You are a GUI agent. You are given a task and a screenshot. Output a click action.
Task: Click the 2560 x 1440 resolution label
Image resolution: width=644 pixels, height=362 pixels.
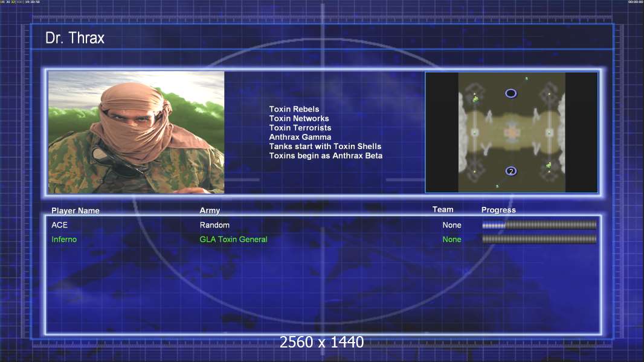tap(321, 342)
